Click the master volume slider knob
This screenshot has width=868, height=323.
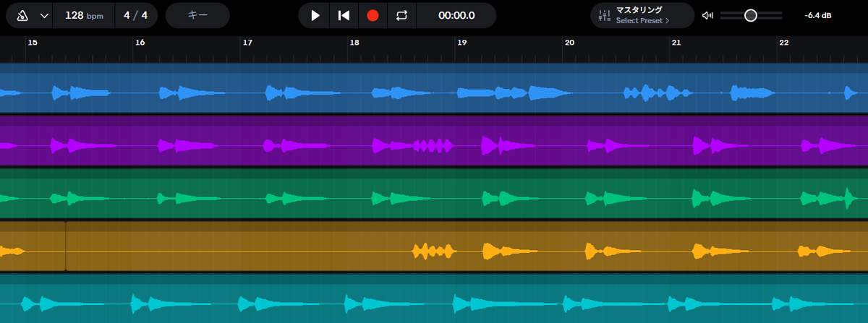(751, 15)
